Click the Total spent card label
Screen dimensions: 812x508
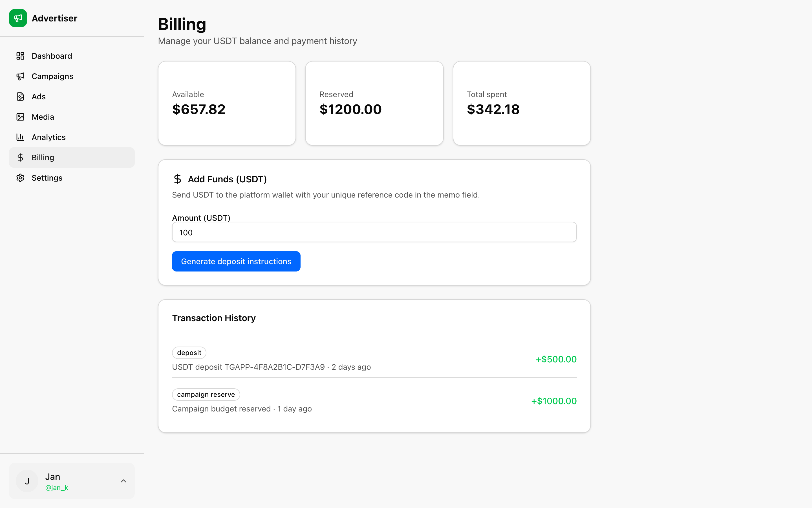[x=487, y=95]
